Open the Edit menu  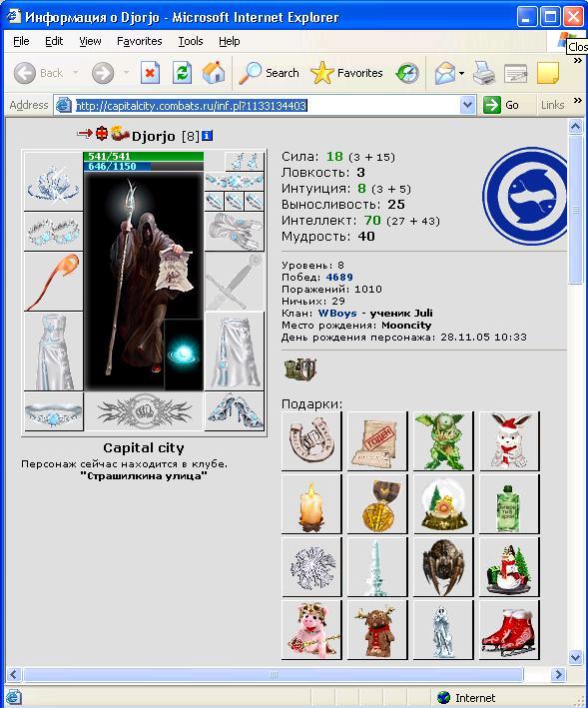(54, 41)
